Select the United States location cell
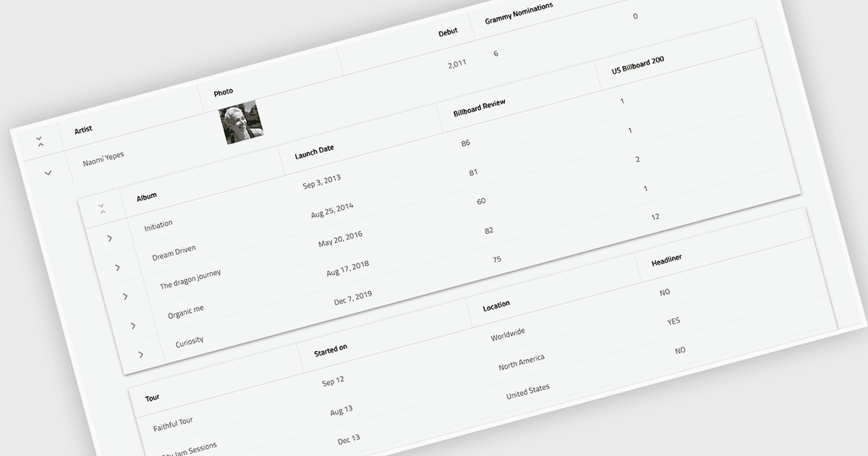The width and height of the screenshot is (868, 456). click(527, 392)
